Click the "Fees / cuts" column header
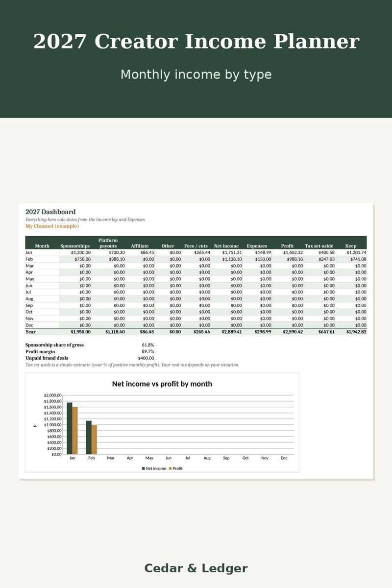Screen dimensions: 392x588 (x=196, y=246)
